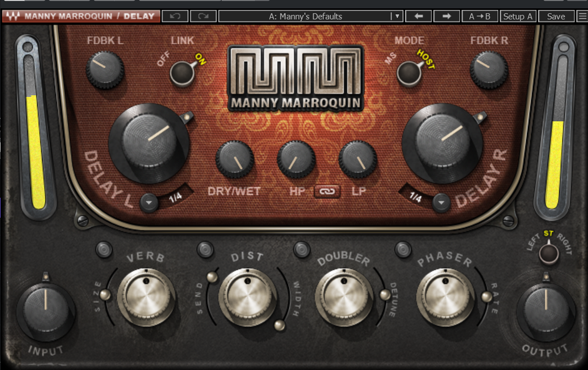The image size is (588, 370).
Task: Click the yellow ON link label
Action: coord(201,59)
